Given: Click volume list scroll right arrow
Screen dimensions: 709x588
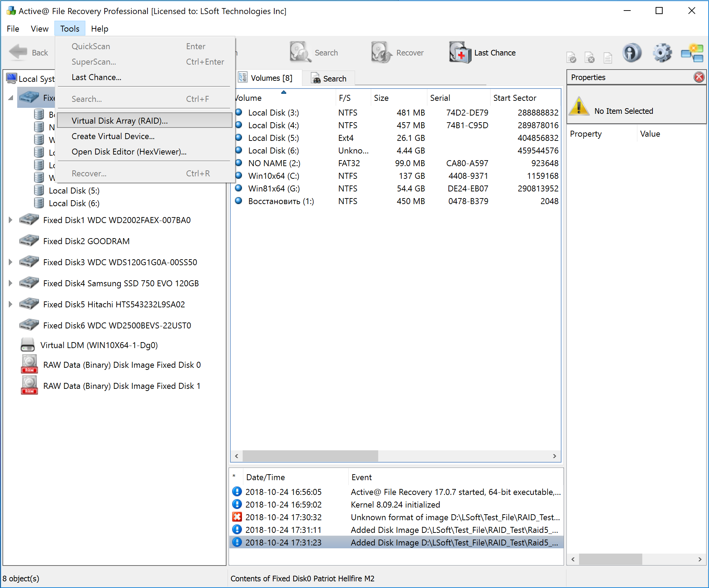Looking at the screenshot, I should pos(554,456).
